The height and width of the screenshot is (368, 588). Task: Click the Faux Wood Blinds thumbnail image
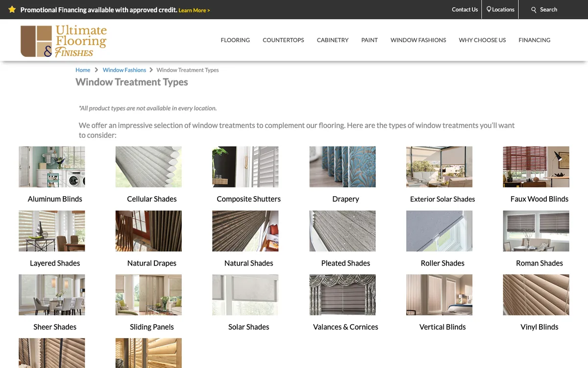click(536, 167)
